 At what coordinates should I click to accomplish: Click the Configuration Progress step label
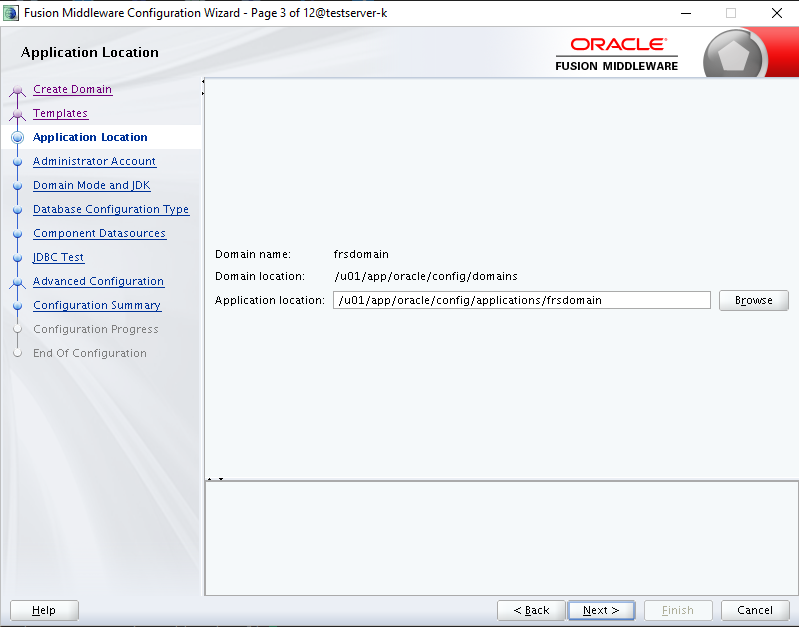(96, 329)
